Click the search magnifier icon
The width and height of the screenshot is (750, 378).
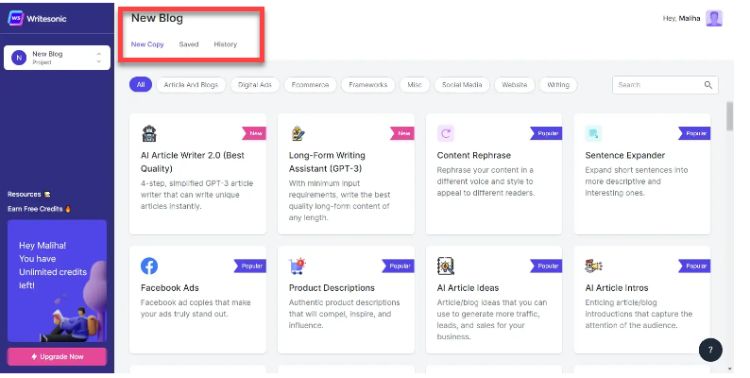708,85
